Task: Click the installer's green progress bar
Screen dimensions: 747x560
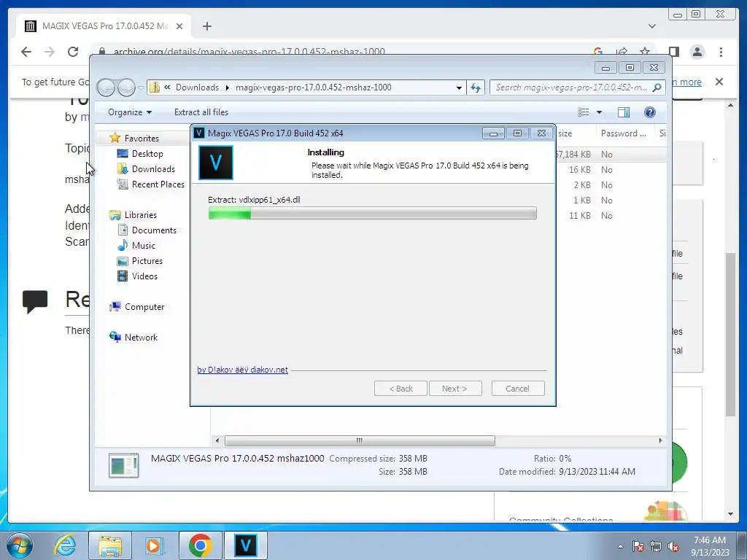Action: [372, 214]
